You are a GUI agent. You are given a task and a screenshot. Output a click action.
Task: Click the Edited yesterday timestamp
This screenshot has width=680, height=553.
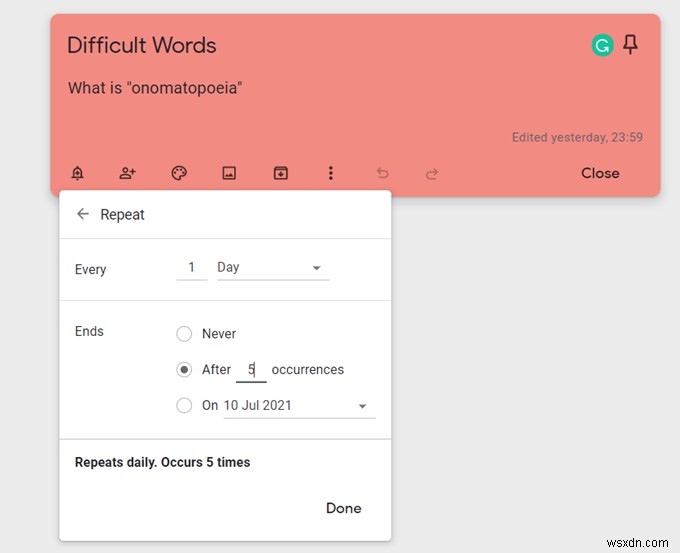click(x=577, y=137)
